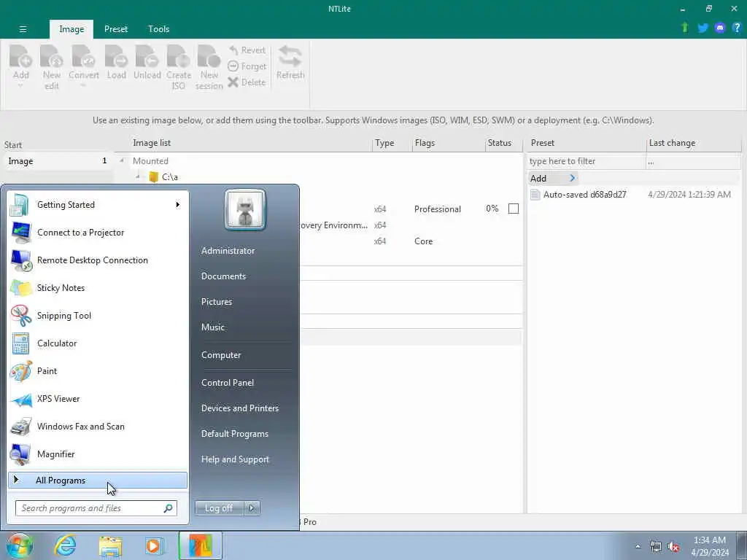The height and width of the screenshot is (560, 747).
Task: Click the Search programs and files box
Action: pyautogui.click(x=96, y=508)
